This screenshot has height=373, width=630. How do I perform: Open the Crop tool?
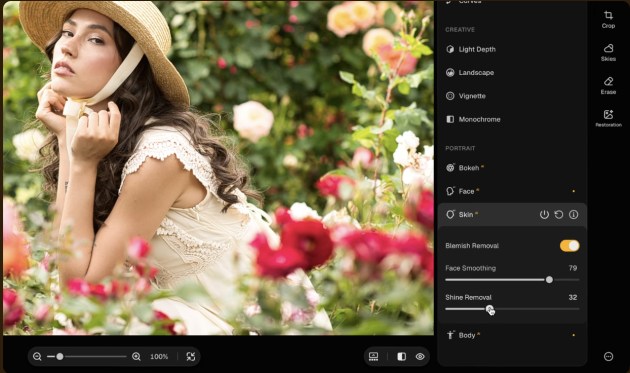(x=608, y=19)
